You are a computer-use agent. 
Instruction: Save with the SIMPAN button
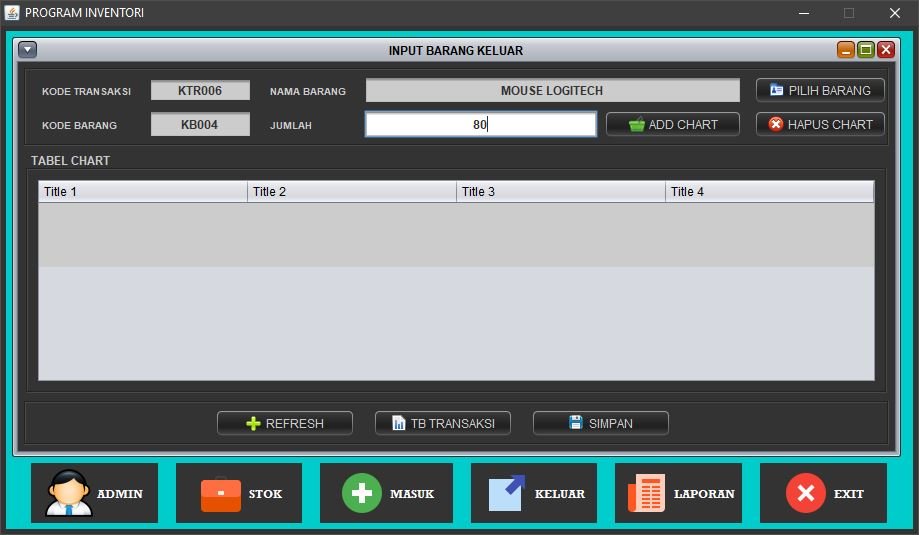click(600, 423)
